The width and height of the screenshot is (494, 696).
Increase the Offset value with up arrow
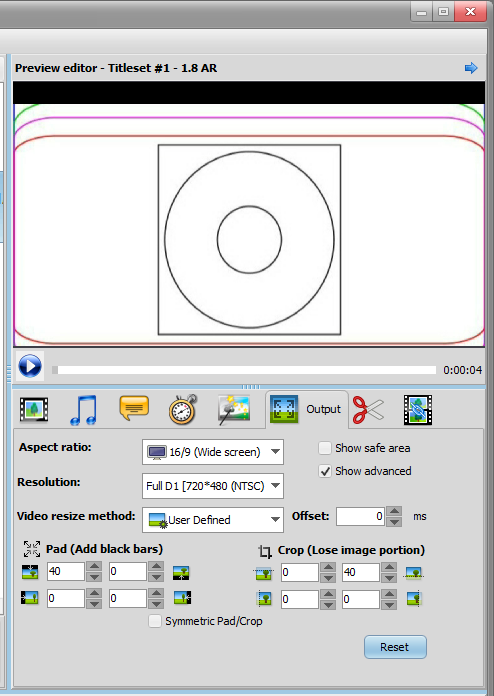(394, 511)
